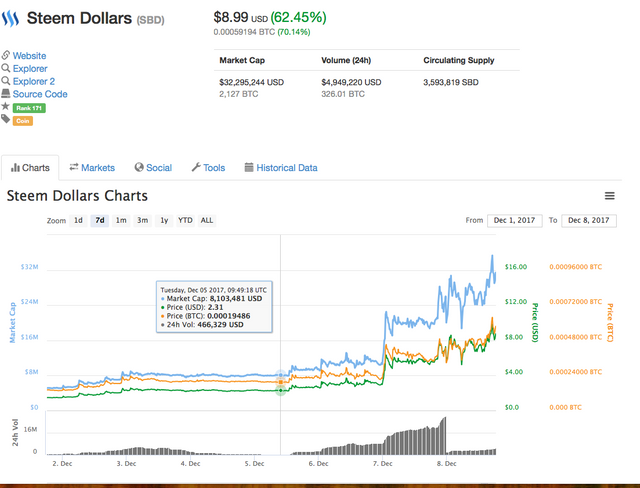Set chart zoom to 1m
The image size is (640, 488).
[x=121, y=220]
